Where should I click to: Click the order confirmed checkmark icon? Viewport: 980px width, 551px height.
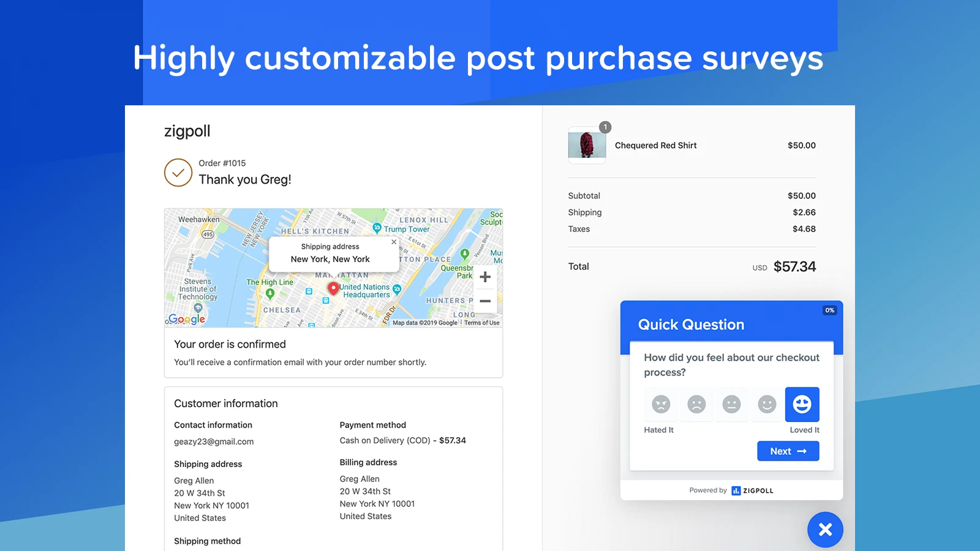178,173
